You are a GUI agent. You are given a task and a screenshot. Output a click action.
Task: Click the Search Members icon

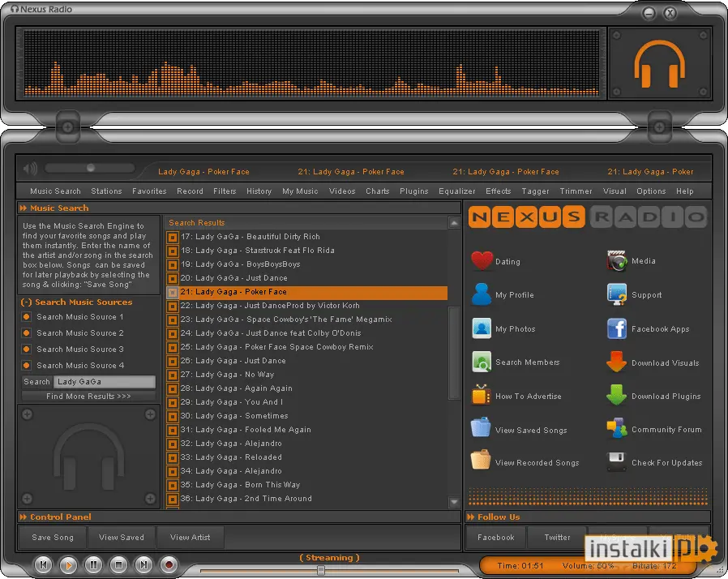click(x=482, y=362)
